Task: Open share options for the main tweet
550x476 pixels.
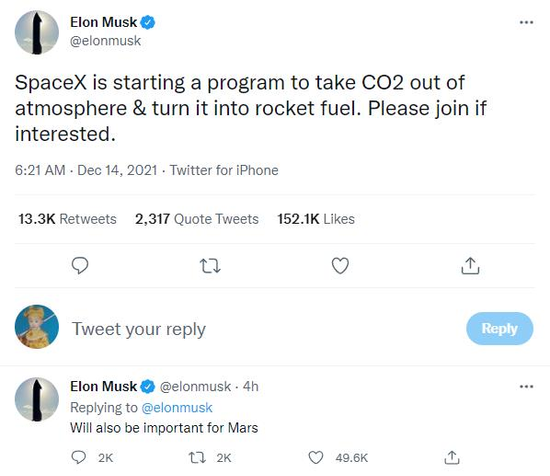Action: 470,266
